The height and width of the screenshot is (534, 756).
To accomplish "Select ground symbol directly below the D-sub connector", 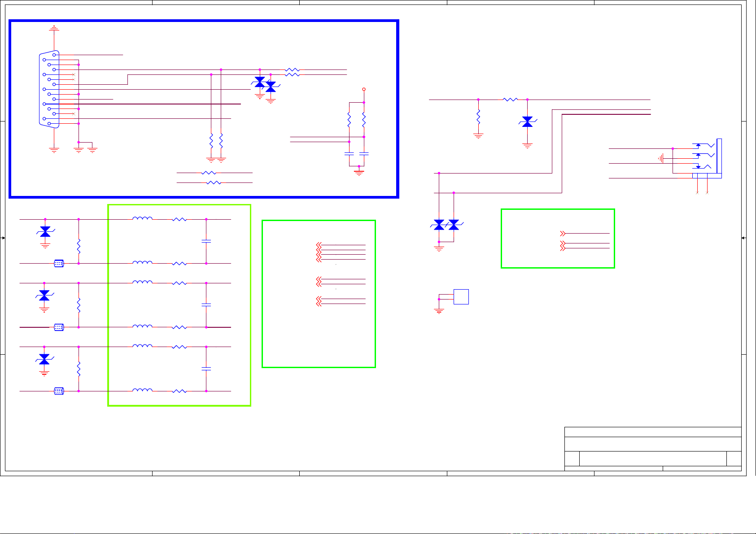I will pos(54,150).
